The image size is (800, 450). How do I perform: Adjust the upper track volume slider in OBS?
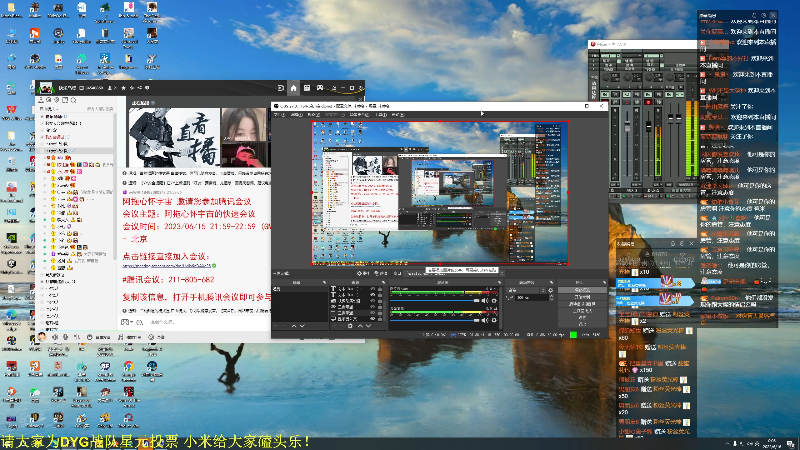point(435,301)
